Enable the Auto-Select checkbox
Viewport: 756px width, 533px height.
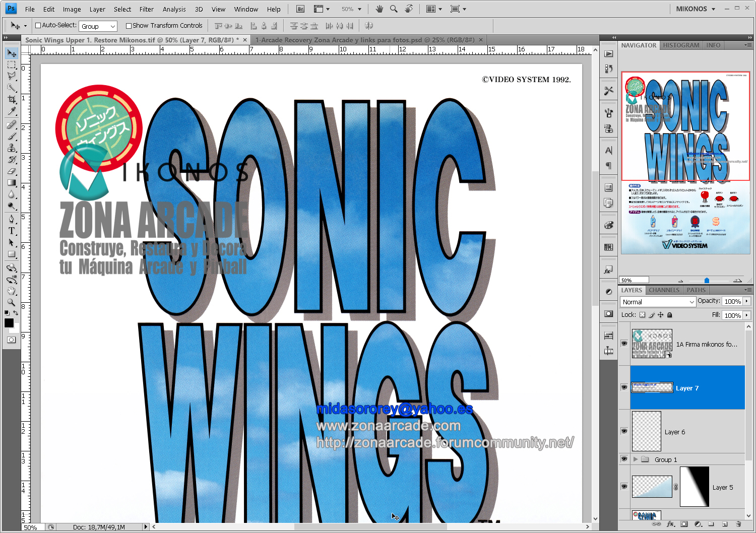click(37, 25)
